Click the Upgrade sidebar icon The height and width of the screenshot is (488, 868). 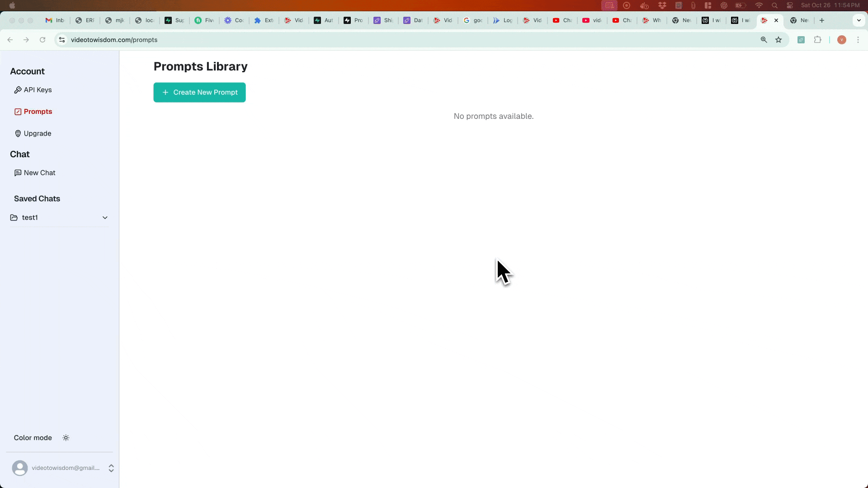18,133
